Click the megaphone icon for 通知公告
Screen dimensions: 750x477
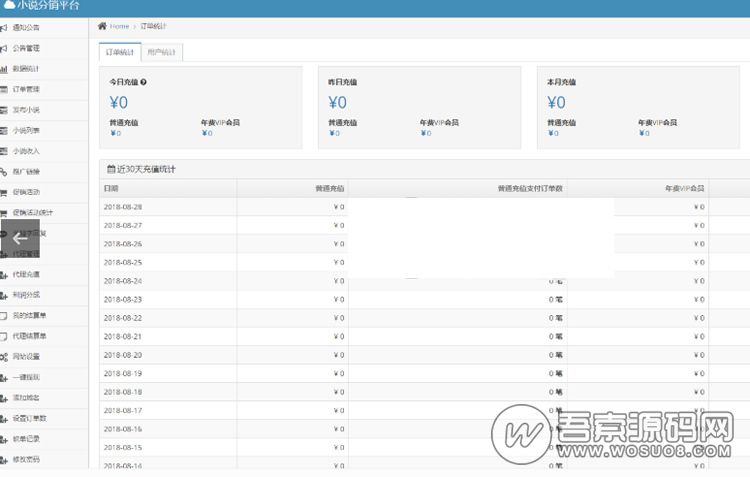click(5, 28)
